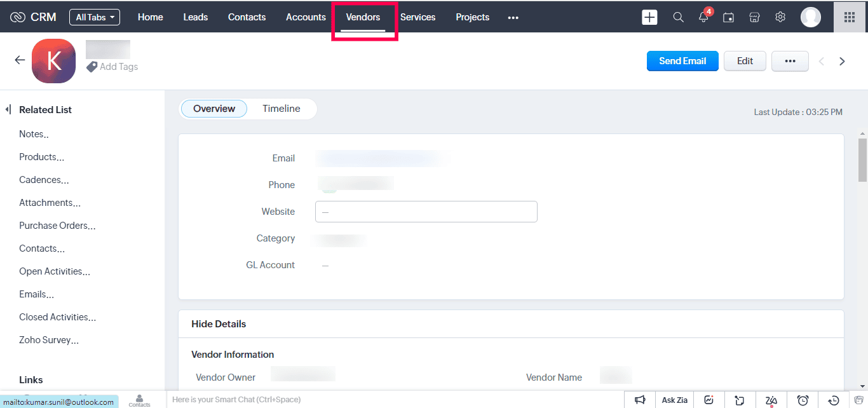868x408 pixels.
Task: Open the Home tab
Action: (150, 17)
